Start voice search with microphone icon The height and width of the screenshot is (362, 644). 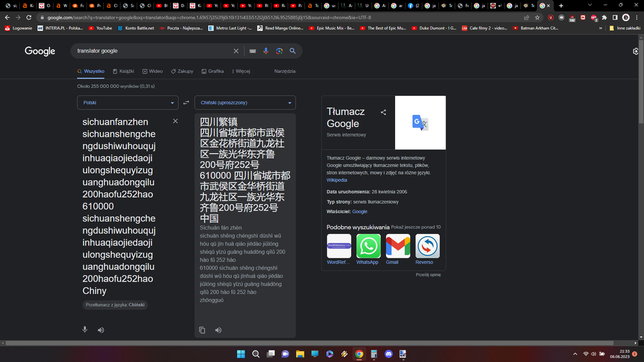click(266, 51)
